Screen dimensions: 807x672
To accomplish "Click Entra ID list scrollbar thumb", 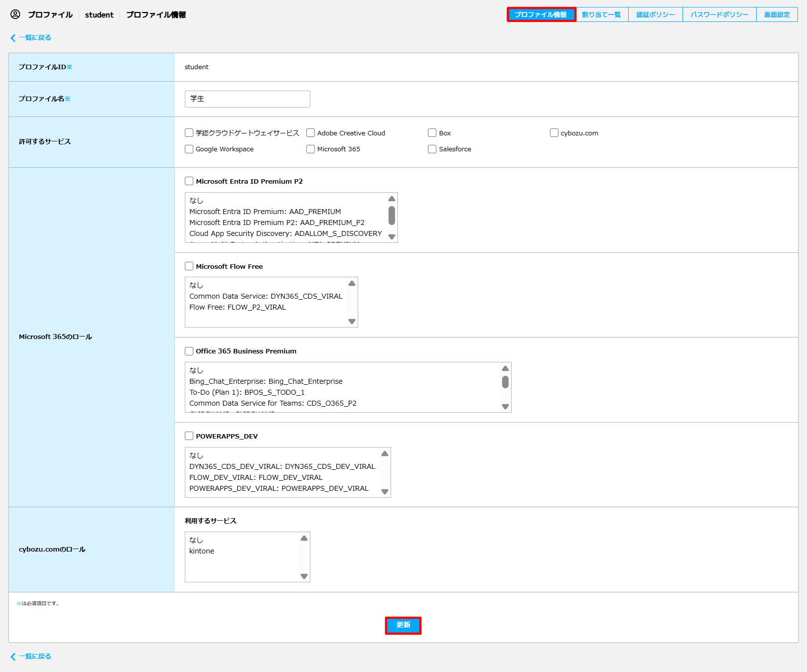I will pos(392,216).
